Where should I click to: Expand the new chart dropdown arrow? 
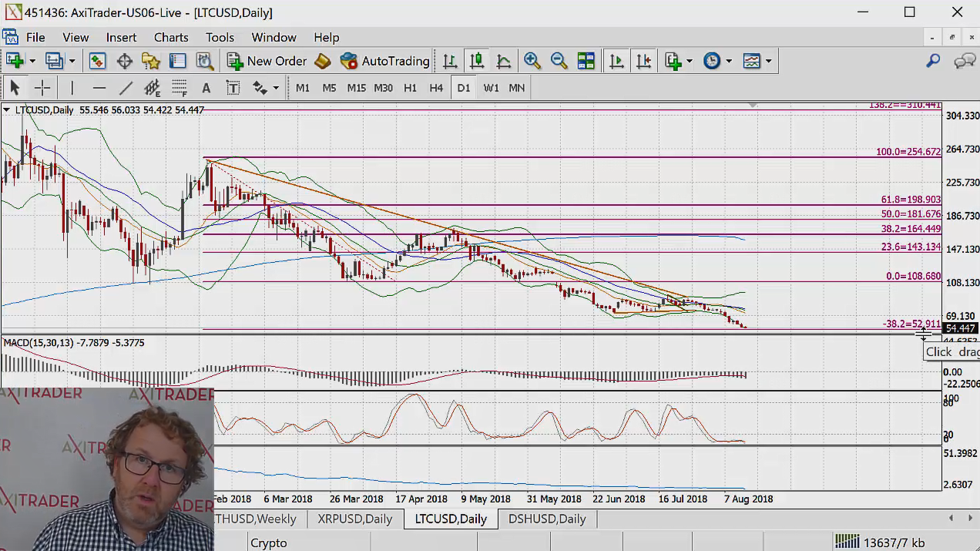[x=32, y=61]
